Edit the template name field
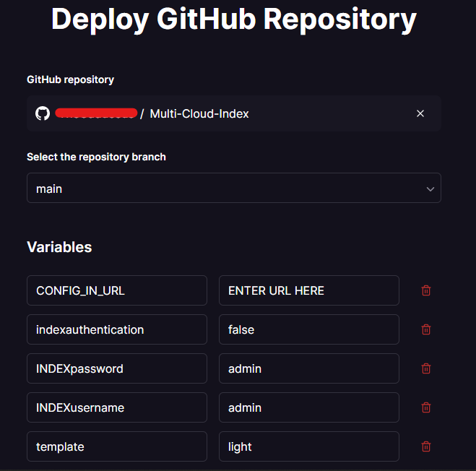This screenshot has height=471, width=476. pyautogui.click(x=117, y=446)
